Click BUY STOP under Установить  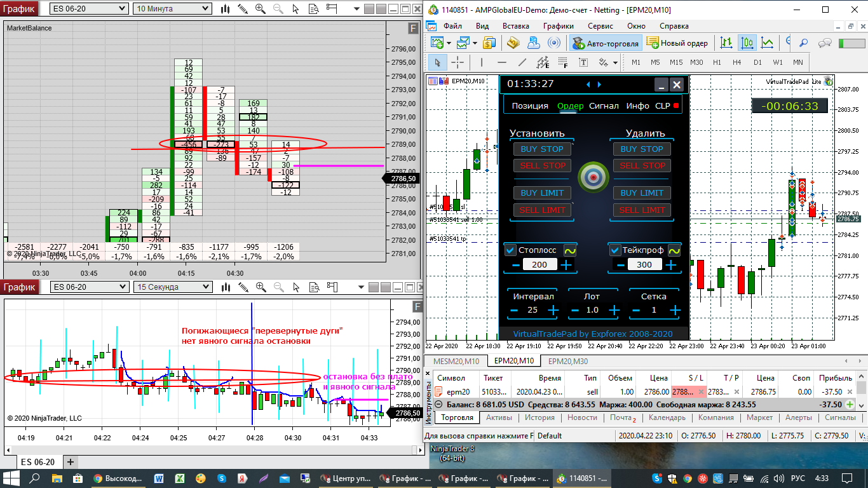click(542, 149)
